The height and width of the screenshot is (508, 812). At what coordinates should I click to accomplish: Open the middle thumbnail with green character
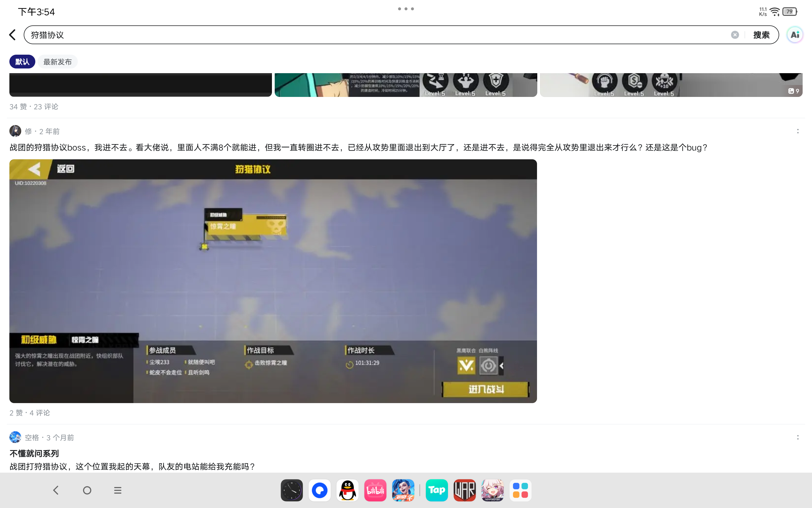point(406,85)
